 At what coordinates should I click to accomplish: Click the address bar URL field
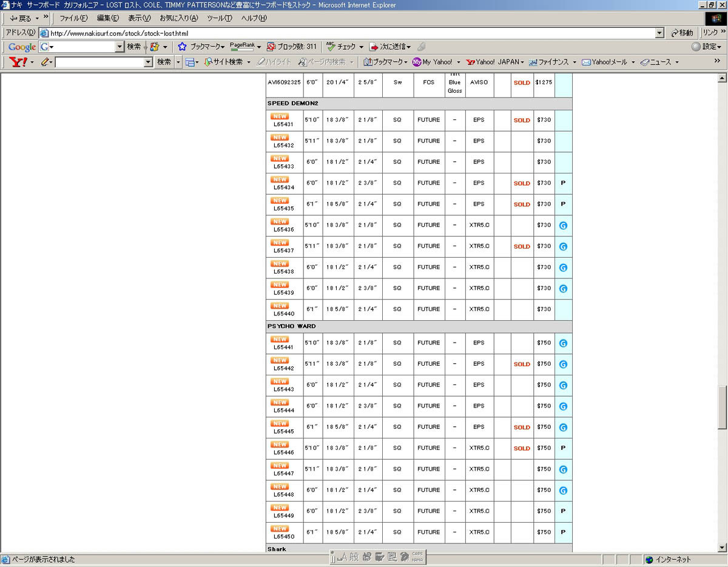pos(351,33)
